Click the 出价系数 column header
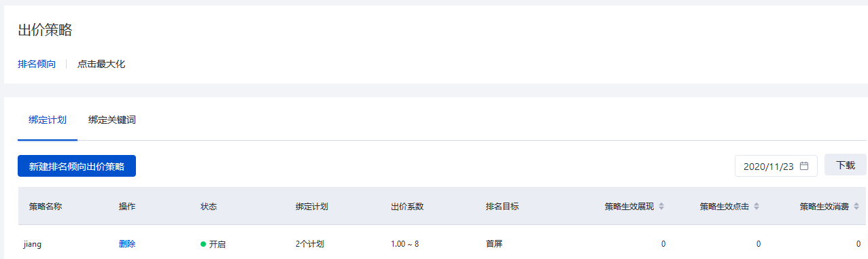 tap(407, 207)
